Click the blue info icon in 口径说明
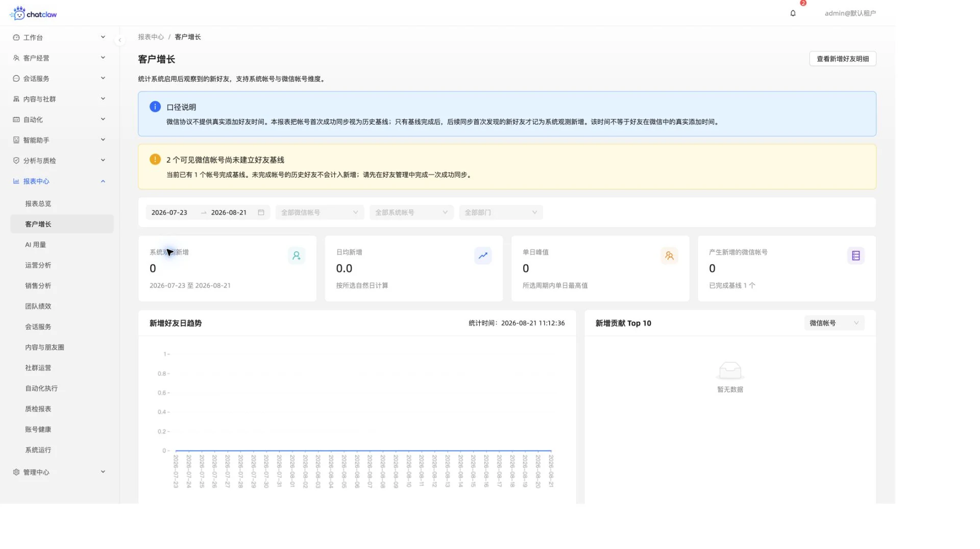The height and width of the screenshot is (549, 980). (x=155, y=106)
